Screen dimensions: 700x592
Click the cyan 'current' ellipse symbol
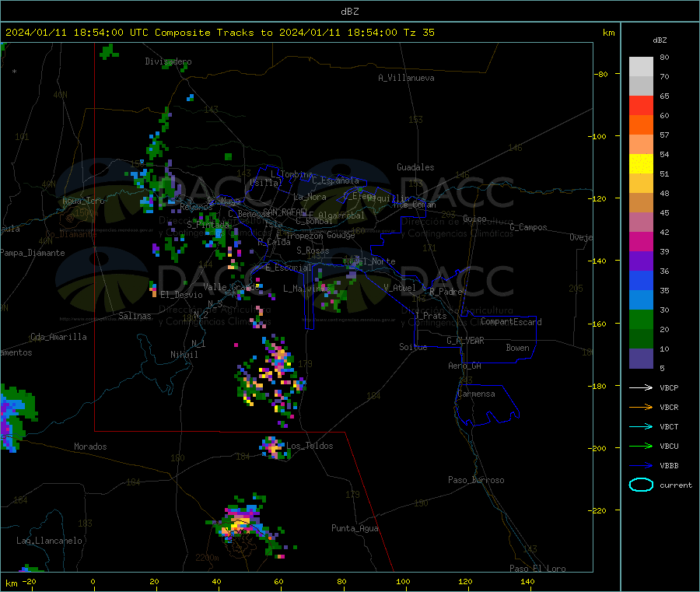pos(641,485)
